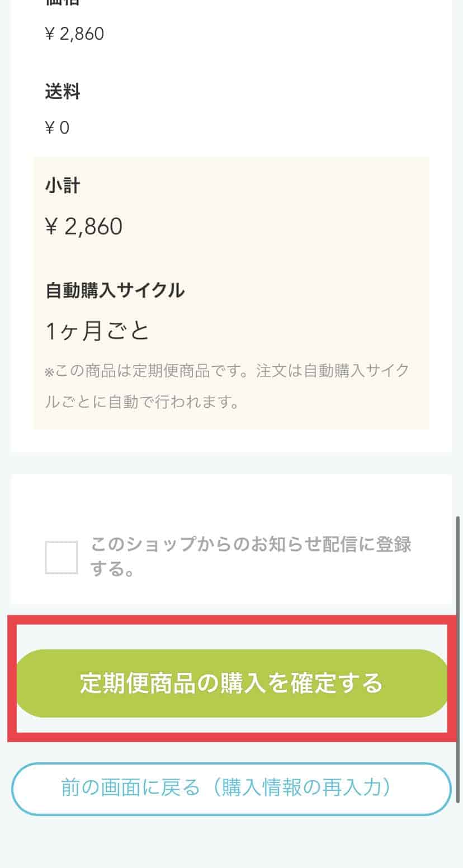Return via 前の画面に戻る（購入情報の再入力） button
This screenshot has height=868, width=463.
point(232,789)
